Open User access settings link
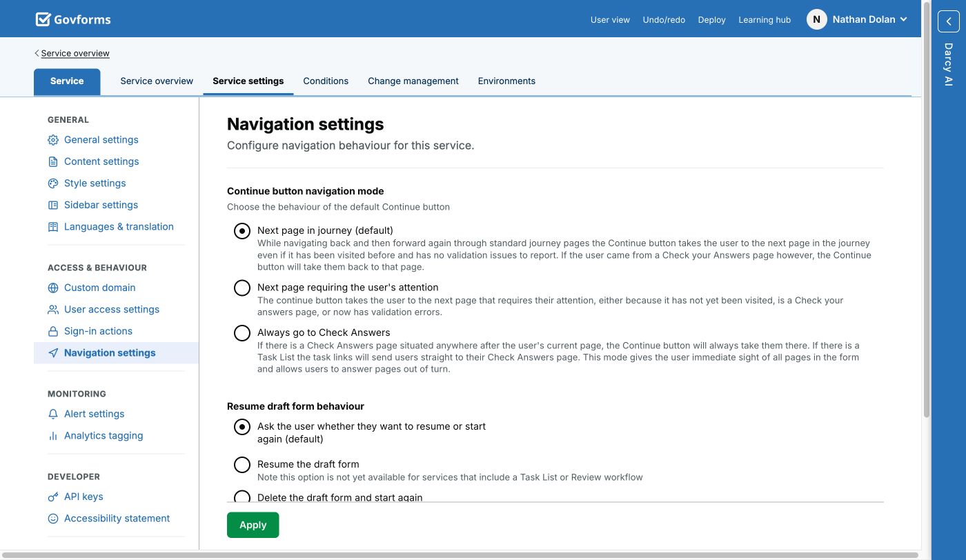The image size is (966, 560). point(112,310)
